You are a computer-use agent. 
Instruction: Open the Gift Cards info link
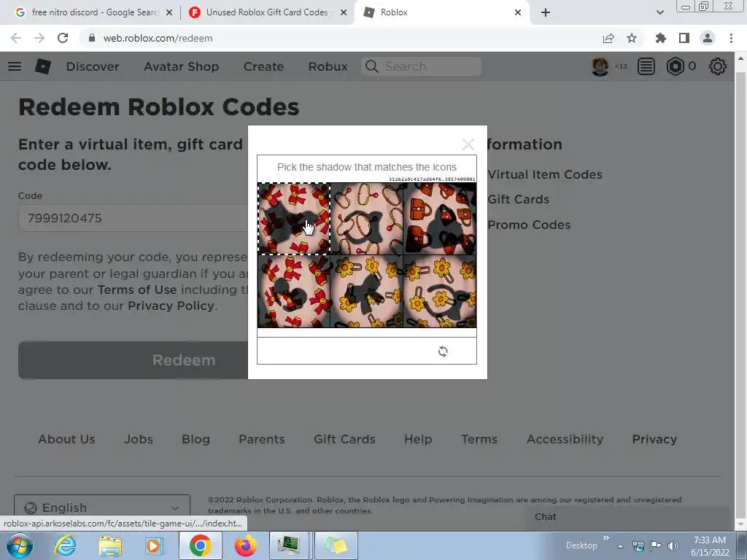coord(519,199)
